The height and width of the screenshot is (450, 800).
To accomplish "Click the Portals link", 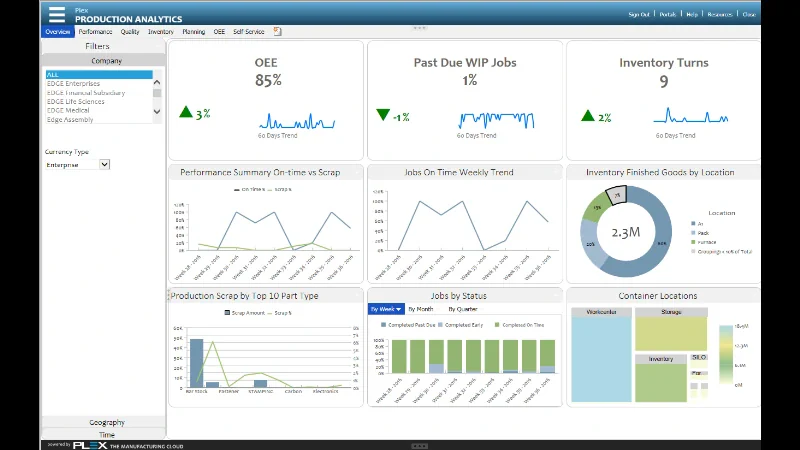I will [x=668, y=15].
